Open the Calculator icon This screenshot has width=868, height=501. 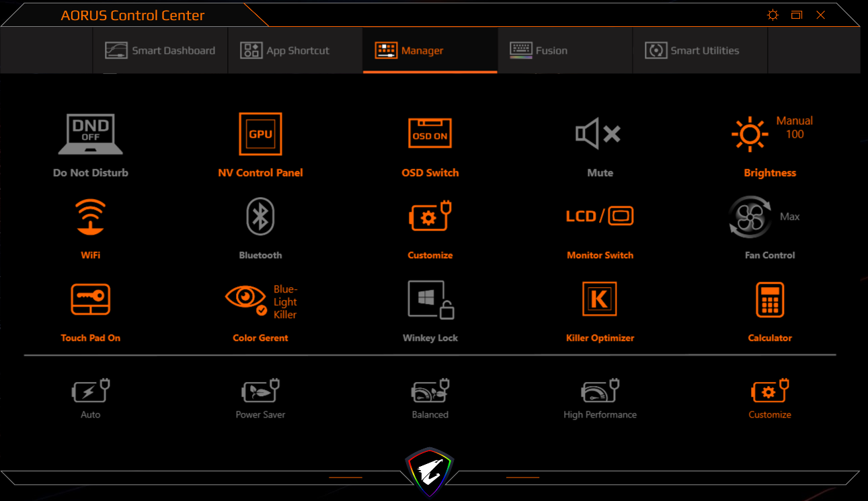(770, 299)
